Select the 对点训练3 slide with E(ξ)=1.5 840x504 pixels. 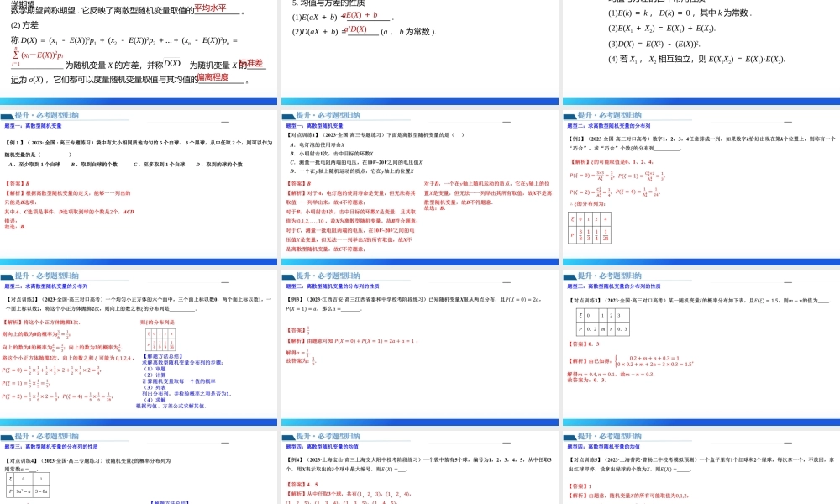click(x=701, y=348)
